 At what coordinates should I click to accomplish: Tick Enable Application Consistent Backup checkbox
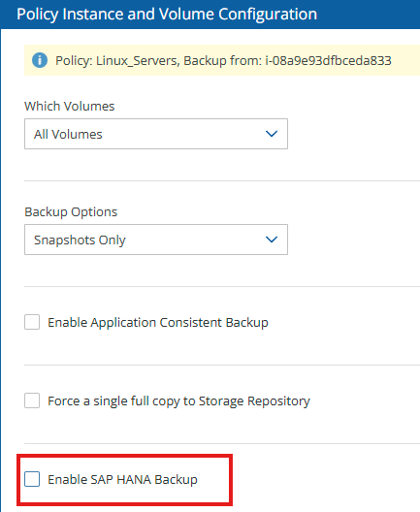pos(32,322)
